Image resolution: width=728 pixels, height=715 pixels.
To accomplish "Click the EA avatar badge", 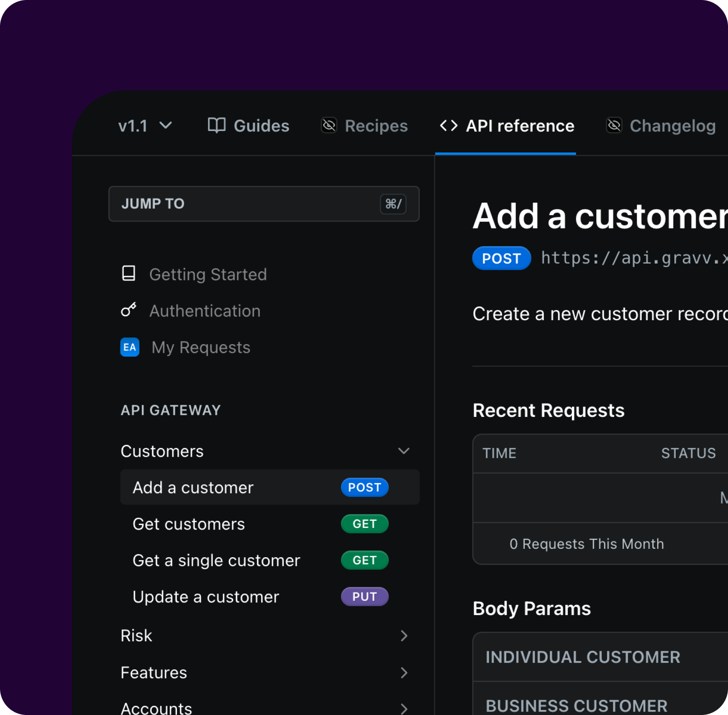I will pyautogui.click(x=130, y=347).
